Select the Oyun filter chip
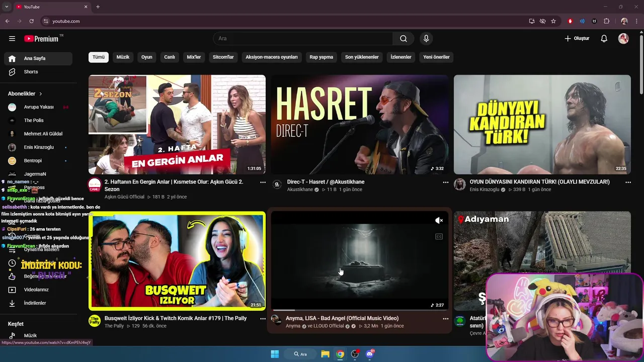The image size is (644, 362). pyautogui.click(x=147, y=57)
